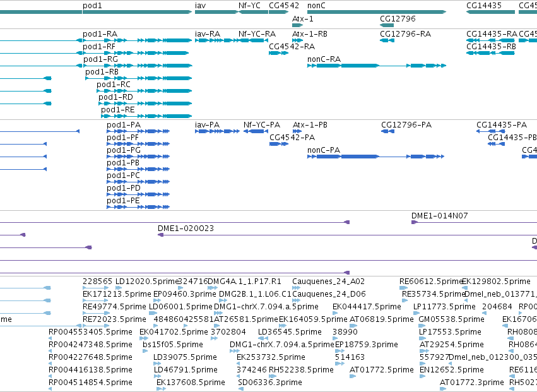
Task: Click the CG14435-PA protein label
Action: click(502, 125)
